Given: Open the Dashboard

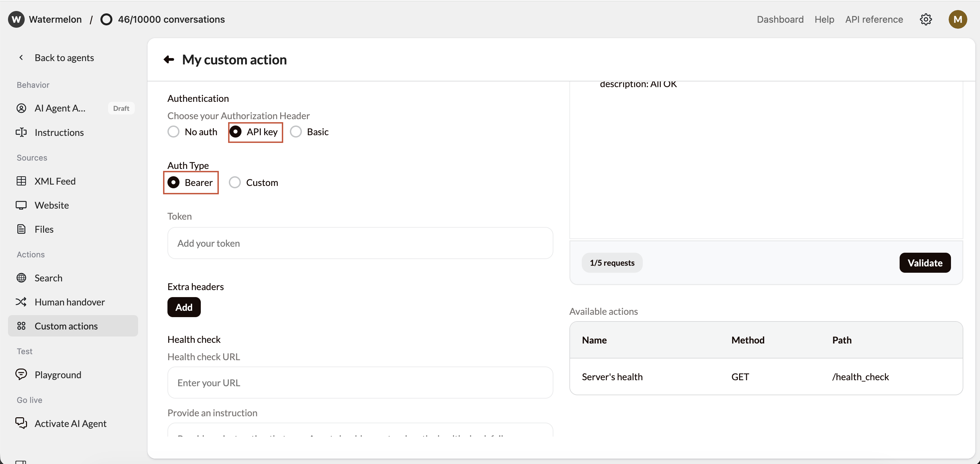Looking at the screenshot, I should click(x=780, y=19).
